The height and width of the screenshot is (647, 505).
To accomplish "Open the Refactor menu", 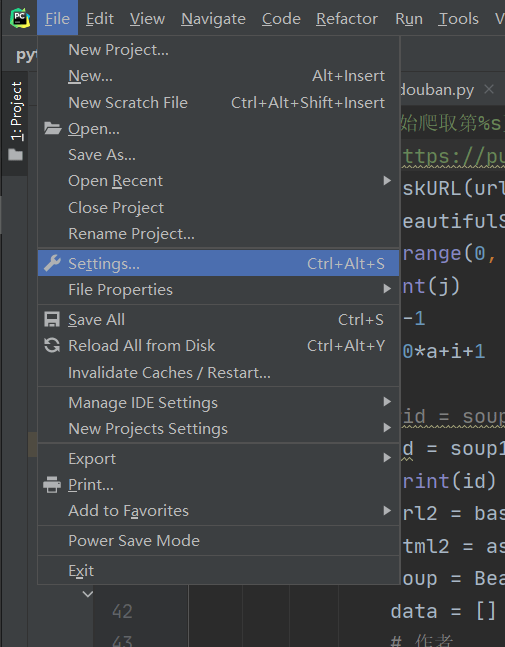I will pyautogui.click(x=347, y=18).
